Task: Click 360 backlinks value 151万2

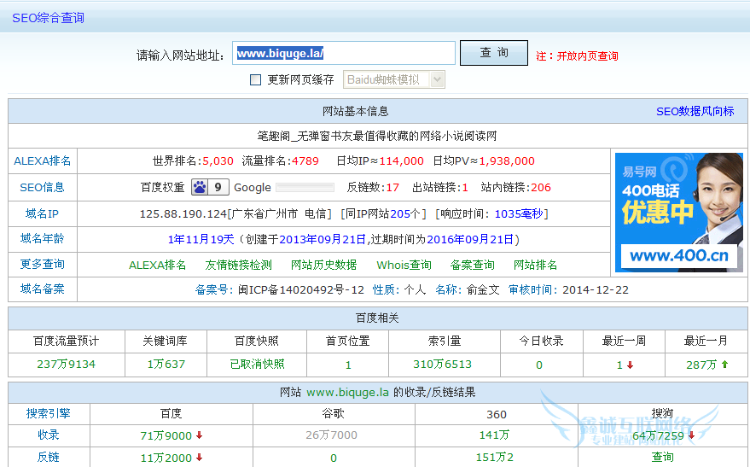Action: coord(495,457)
